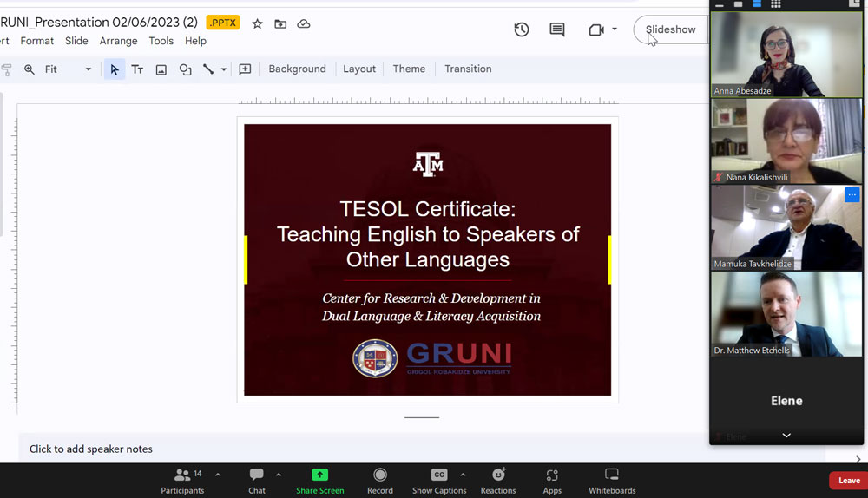
Task: Switch to gallery grid view in video panel
Action: click(776, 4)
